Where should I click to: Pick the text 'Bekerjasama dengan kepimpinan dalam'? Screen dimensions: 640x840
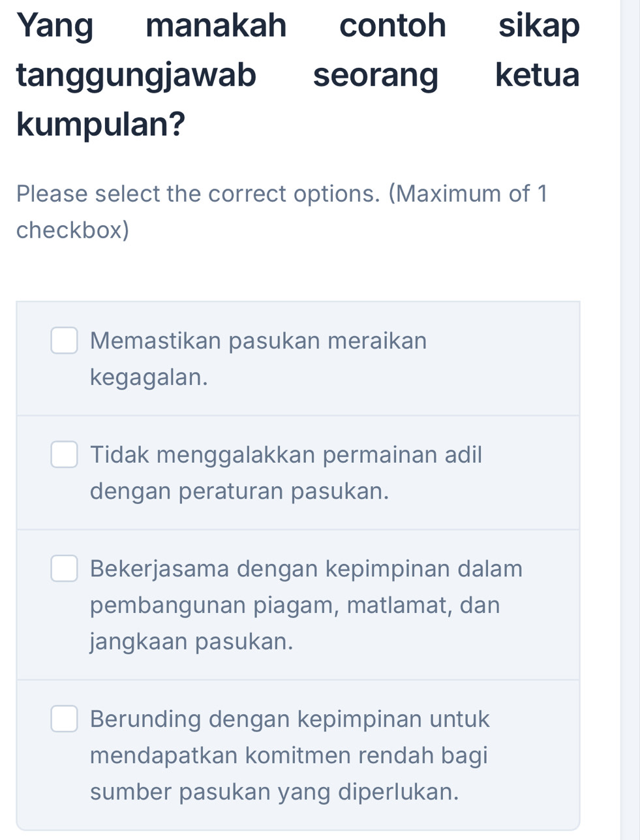coord(307,568)
